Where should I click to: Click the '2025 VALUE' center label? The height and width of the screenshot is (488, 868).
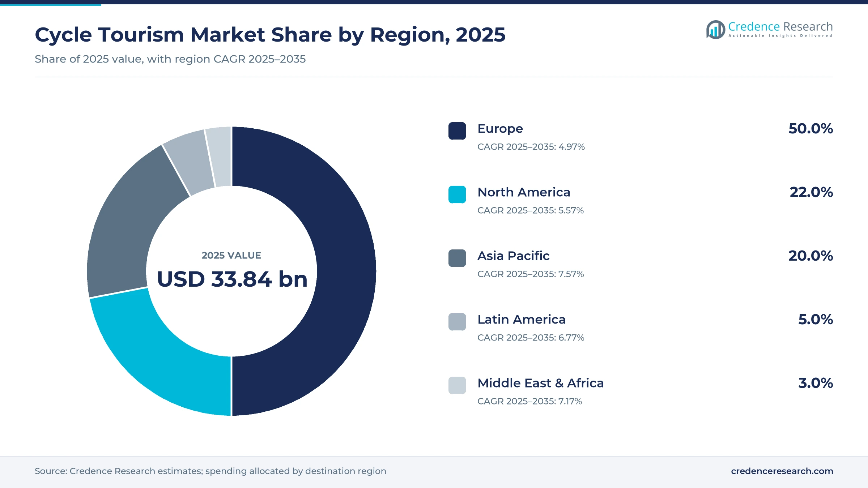tap(231, 255)
